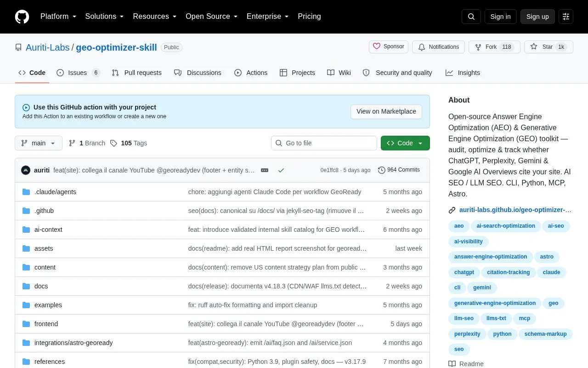
Task: Open commit hash 0e1ffc8
Action: tap(329, 170)
